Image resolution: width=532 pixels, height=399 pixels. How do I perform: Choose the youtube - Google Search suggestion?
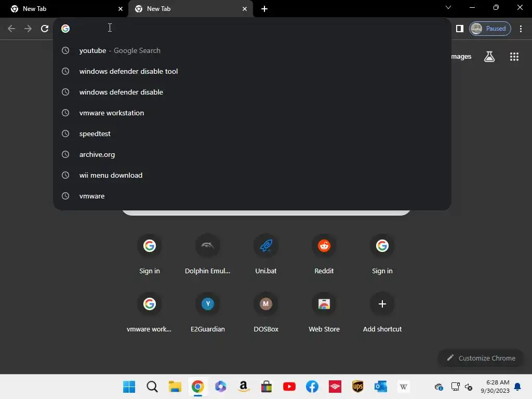[x=252, y=50]
